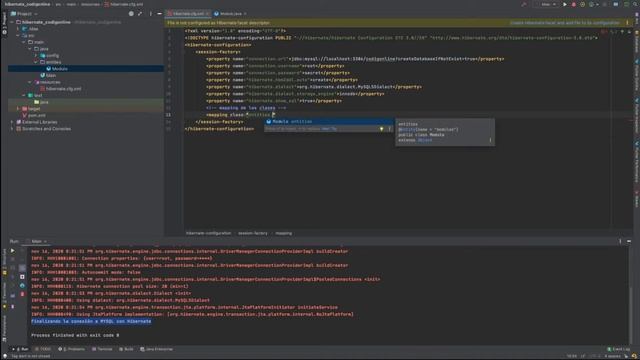The image size is (640, 360).
Task: Click the clear all trash icon in Run panel
Action: click(22, 294)
